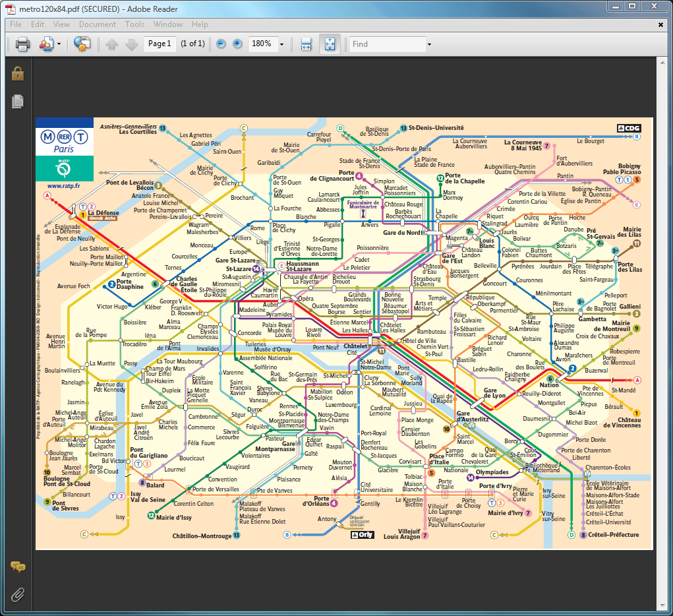Toggle Fit Width scrolling mode
673x616 pixels.
(306, 44)
